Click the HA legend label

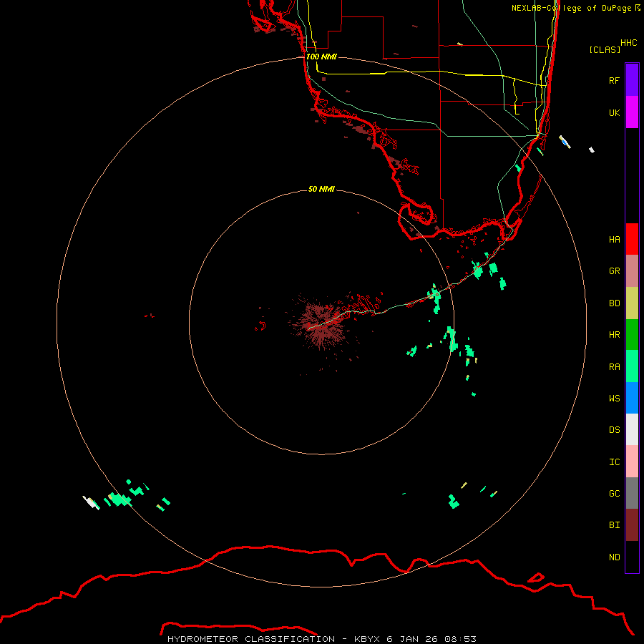pos(614,239)
